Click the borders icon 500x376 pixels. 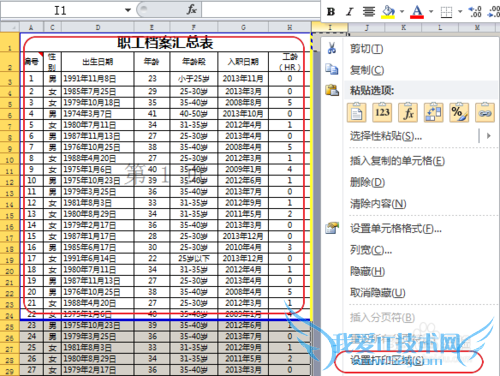(x=446, y=12)
